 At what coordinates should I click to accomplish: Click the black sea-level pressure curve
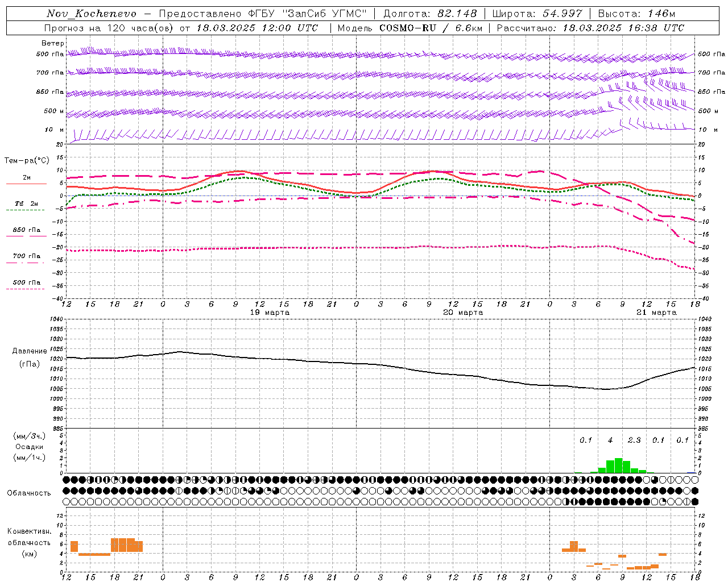click(381, 365)
